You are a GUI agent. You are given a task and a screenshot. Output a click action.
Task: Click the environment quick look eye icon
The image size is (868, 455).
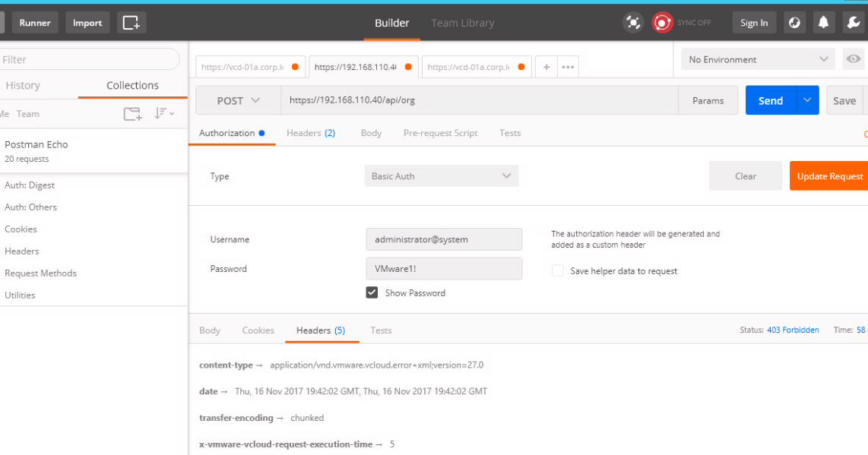point(854,58)
